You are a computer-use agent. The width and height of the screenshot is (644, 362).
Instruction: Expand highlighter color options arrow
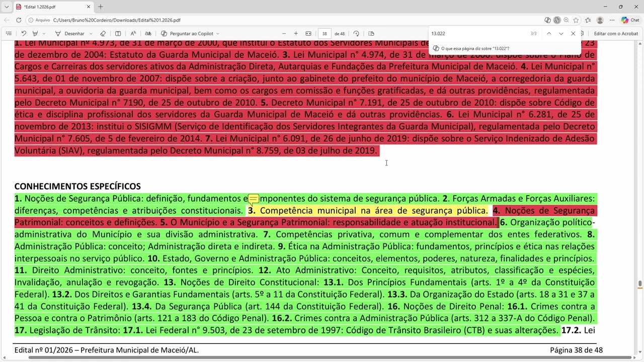pos(44,34)
